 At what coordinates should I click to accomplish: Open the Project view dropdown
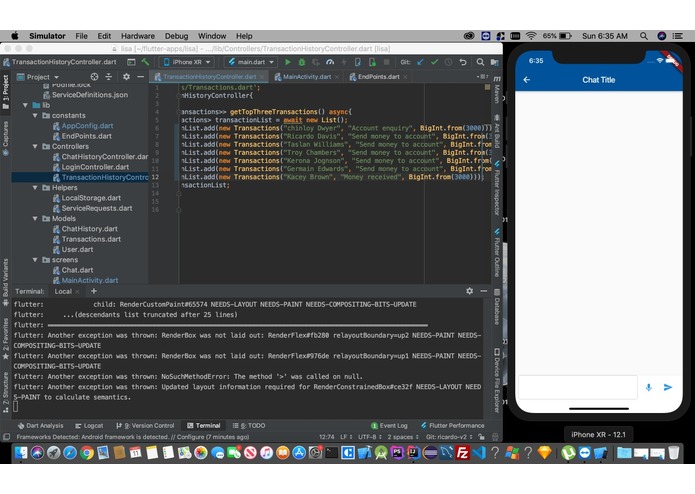pyautogui.click(x=38, y=77)
